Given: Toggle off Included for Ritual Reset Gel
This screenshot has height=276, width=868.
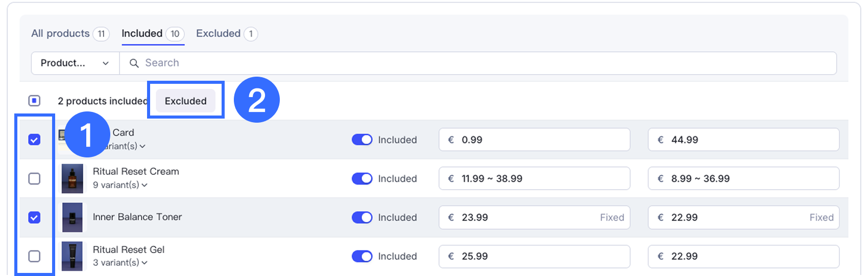Looking at the screenshot, I should (362, 256).
